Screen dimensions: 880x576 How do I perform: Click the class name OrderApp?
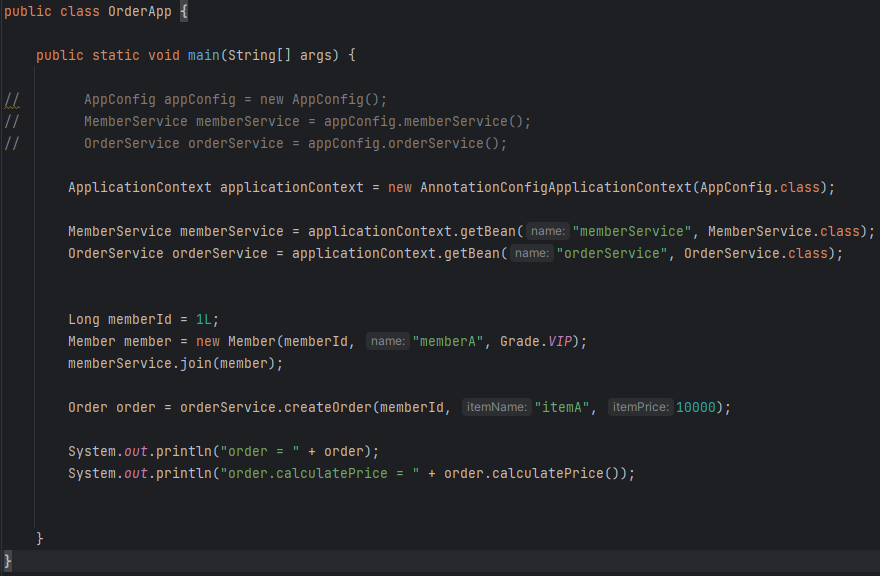pos(139,11)
